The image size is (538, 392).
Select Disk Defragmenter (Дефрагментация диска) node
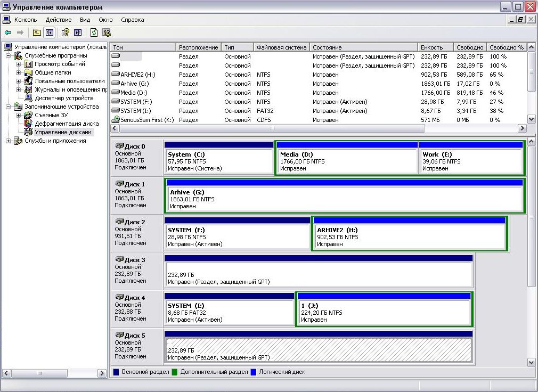click(66, 124)
